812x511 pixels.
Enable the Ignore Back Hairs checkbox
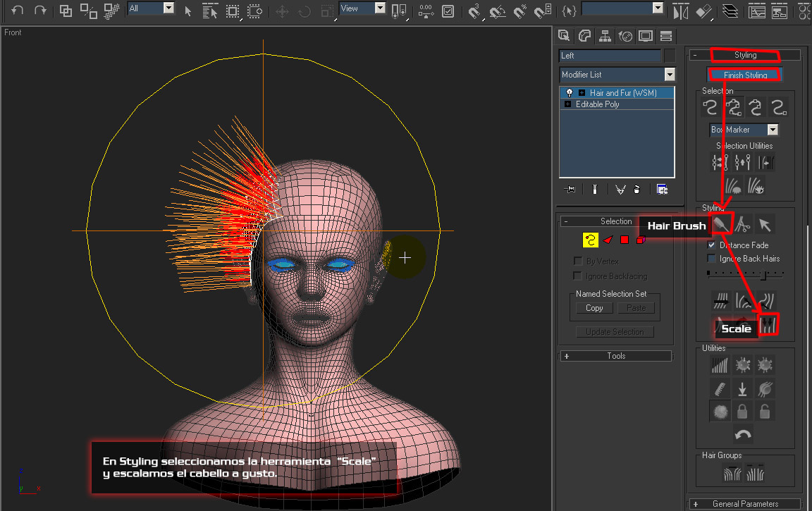(711, 259)
